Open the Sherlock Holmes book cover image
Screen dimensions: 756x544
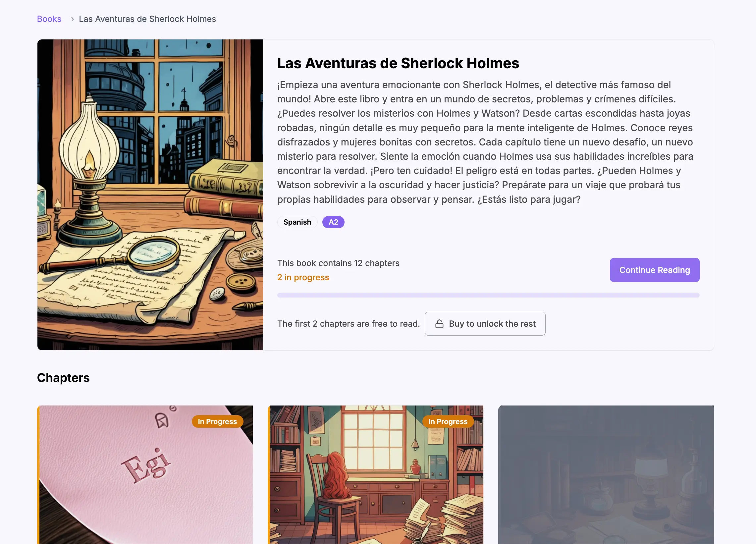pos(150,195)
